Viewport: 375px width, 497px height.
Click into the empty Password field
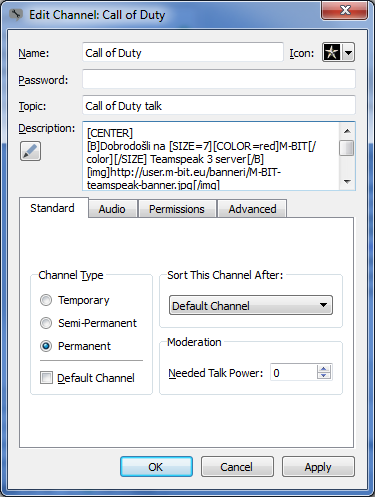(x=219, y=79)
